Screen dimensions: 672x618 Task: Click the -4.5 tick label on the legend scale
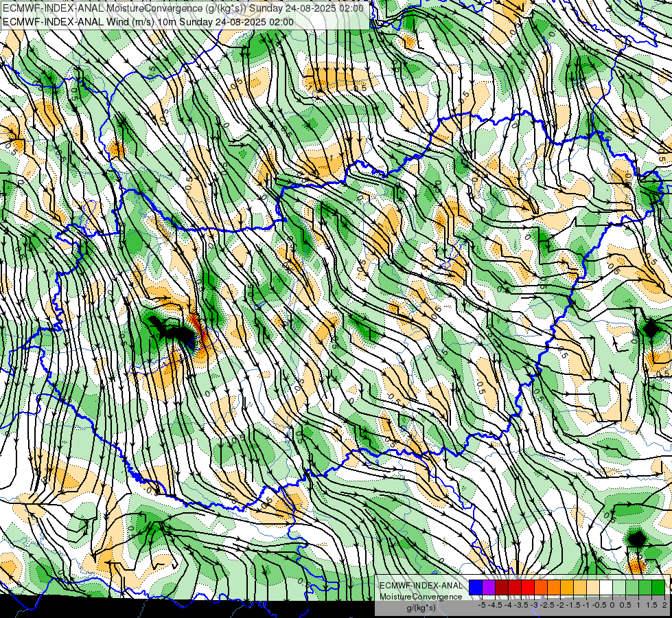(495, 605)
